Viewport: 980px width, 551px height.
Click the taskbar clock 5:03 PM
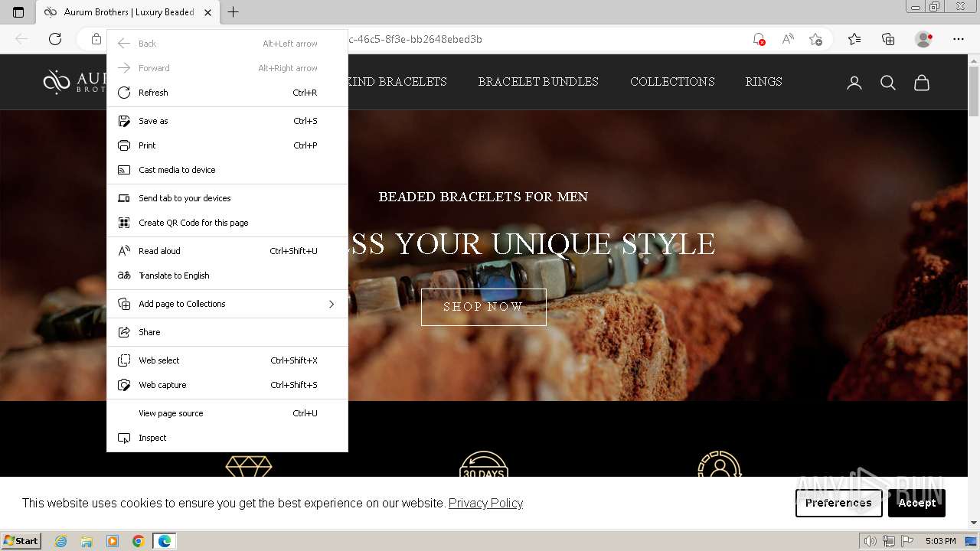(940, 541)
